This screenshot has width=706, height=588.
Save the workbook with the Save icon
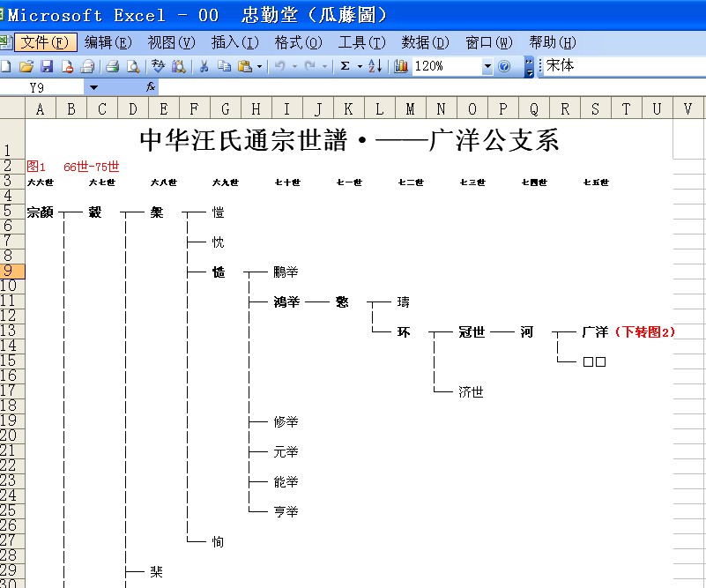coord(46,65)
